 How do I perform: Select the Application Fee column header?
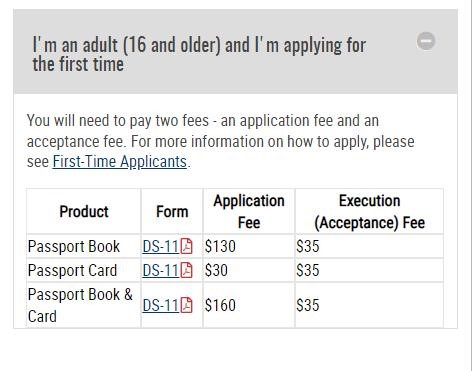click(249, 211)
